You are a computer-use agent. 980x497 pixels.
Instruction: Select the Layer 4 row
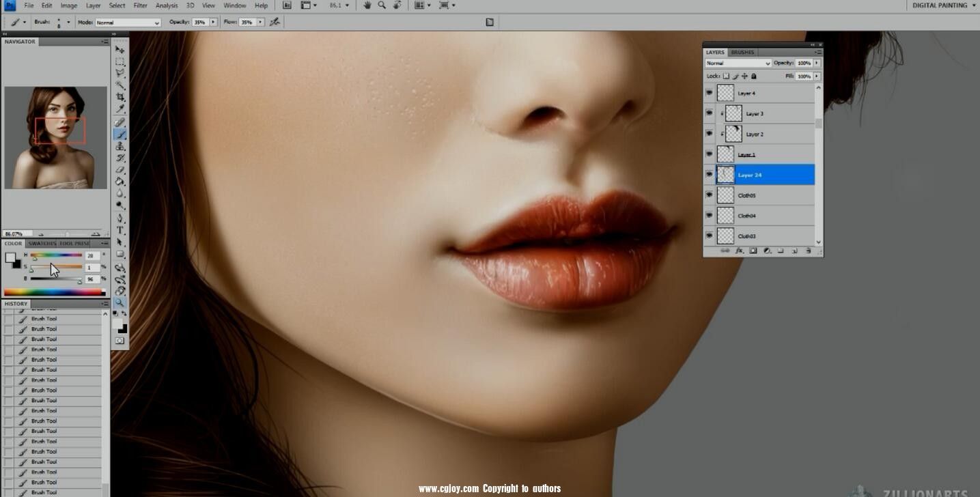765,93
